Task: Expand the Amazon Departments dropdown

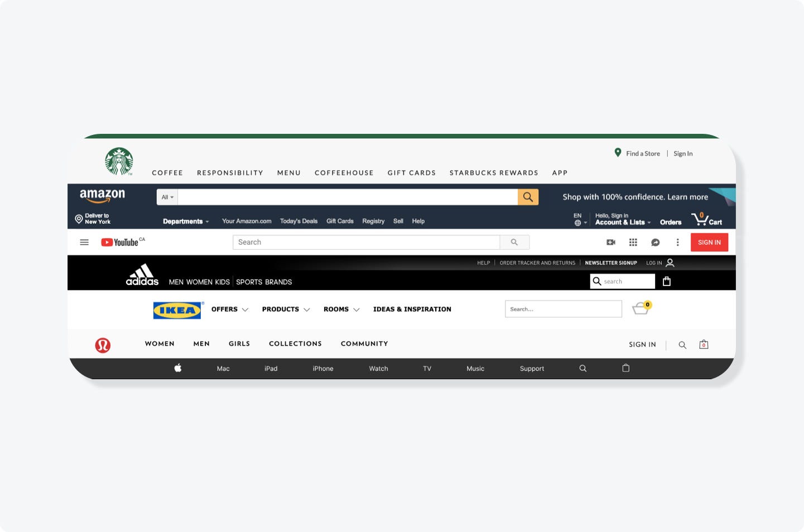Action: tap(186, 221)
